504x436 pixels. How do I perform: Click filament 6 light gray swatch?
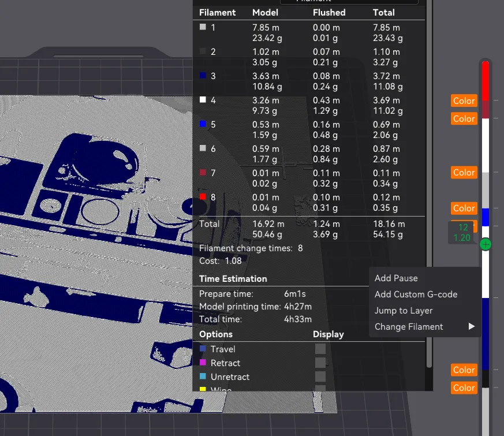coord(203,148)
